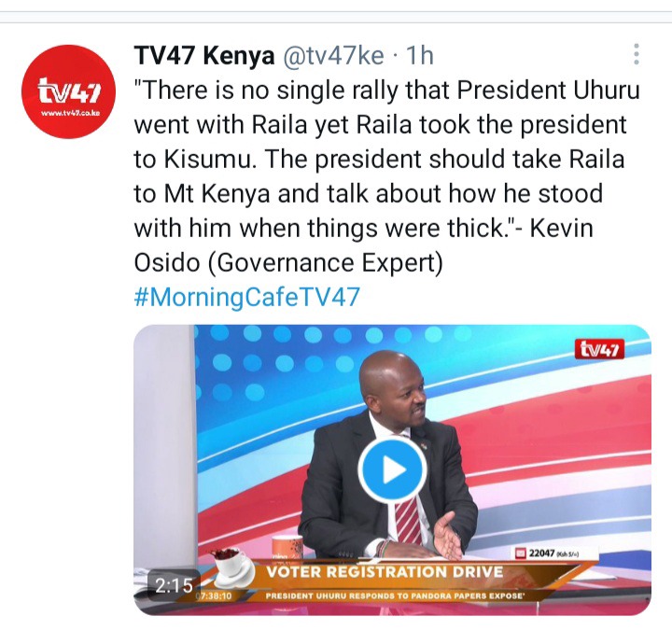Click the TV47 Kenya account name

tap(204, 55)
